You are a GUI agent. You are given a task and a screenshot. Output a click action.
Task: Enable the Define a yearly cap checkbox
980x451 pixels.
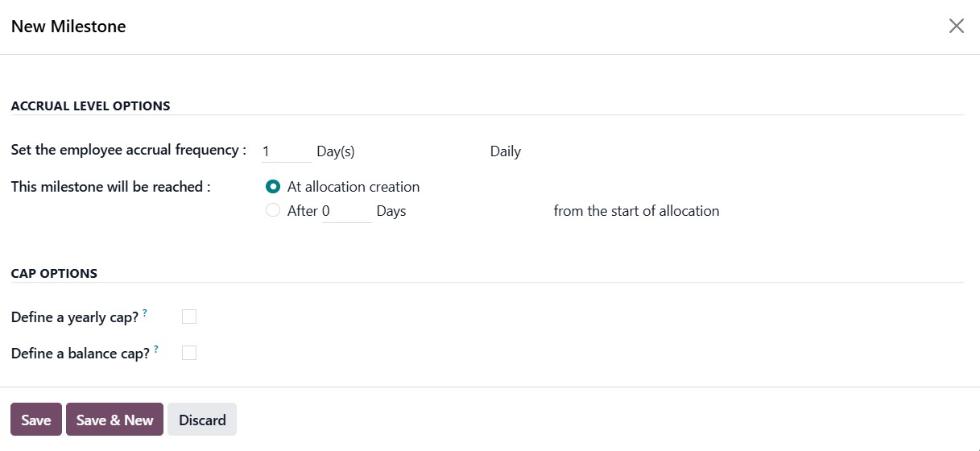point(189,317)
